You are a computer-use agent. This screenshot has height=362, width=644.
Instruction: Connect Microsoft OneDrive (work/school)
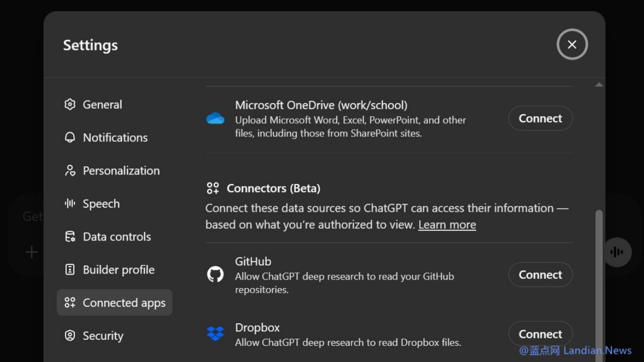(x=540, y=118)
